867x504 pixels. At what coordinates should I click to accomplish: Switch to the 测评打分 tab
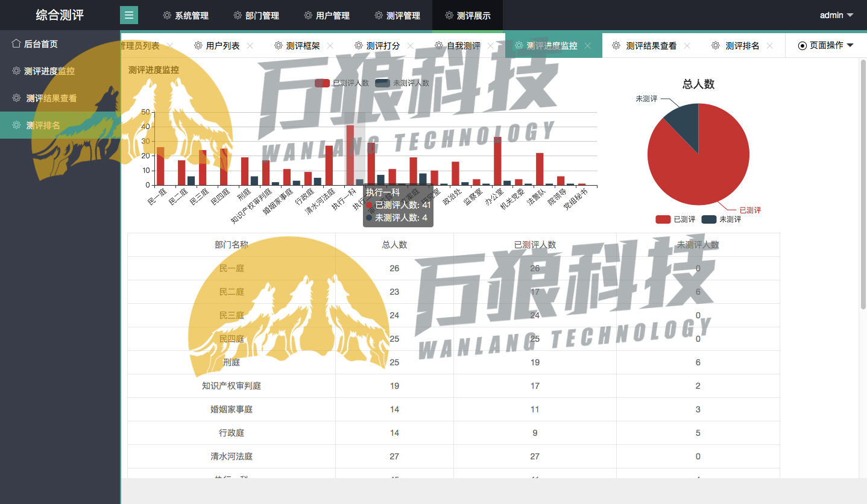(383, 45)
